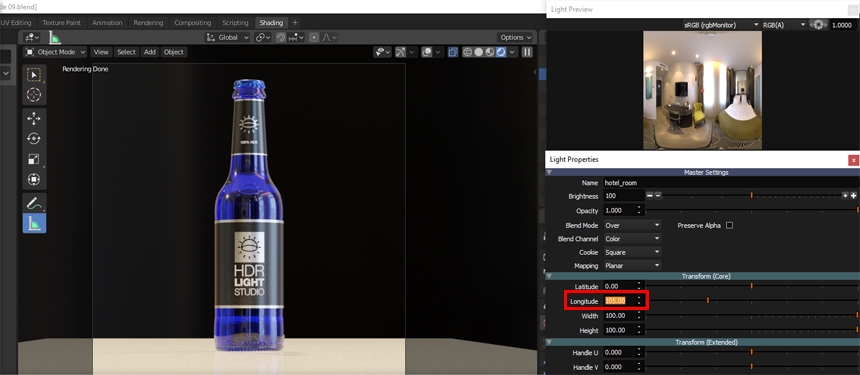The width and height of the screenshot is (860, 375).
Task: Toggle viewport gizmos icon
Action: [x=401, y=52]
